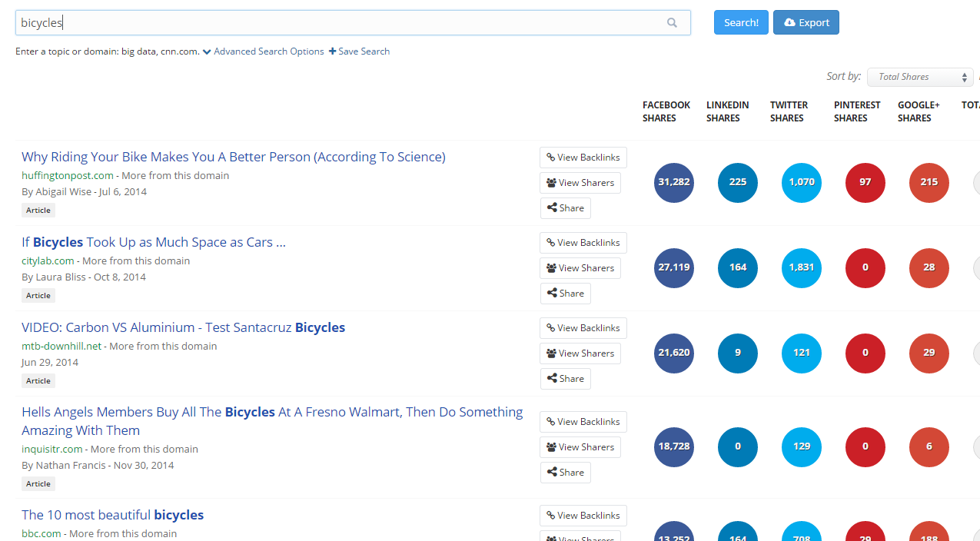Open the Total Shares sort dropdown
The width and height of the screenshot is (980, 541).
pyautogui.click(x=919, y=77)
